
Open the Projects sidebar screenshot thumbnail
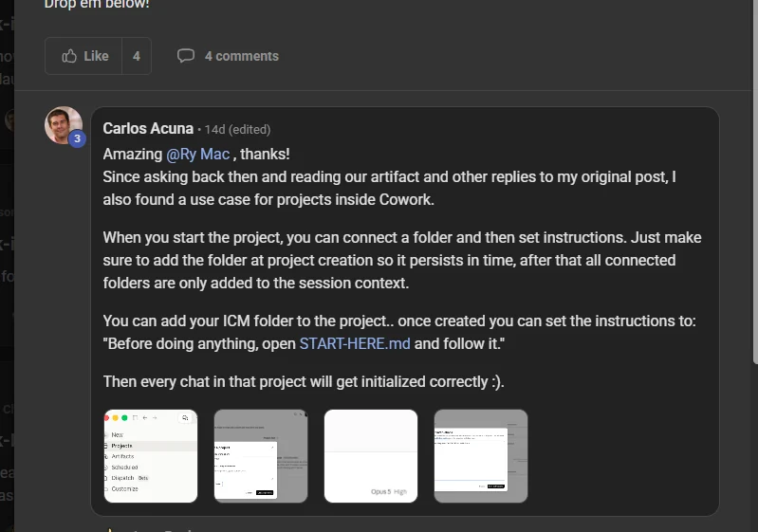pyautogui.click(x=151, y=456)
